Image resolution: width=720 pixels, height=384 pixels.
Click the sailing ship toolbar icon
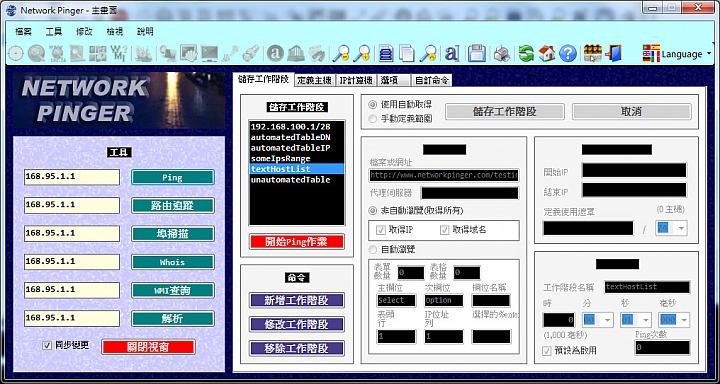(144, 54)
